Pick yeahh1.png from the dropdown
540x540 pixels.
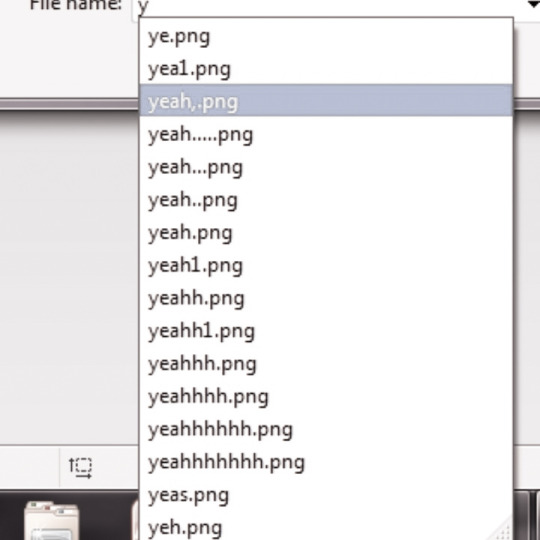[x=326, y=330]
